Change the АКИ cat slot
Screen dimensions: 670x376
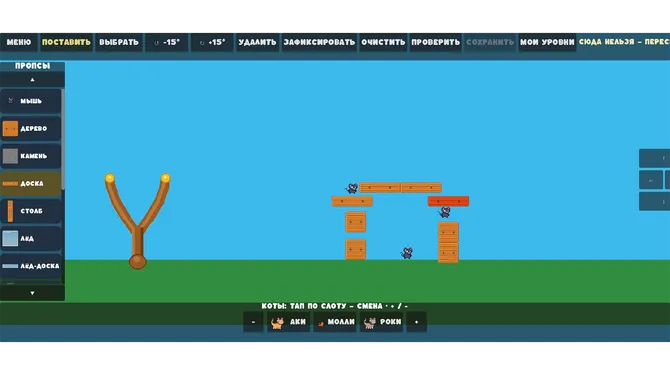point(288,322)
